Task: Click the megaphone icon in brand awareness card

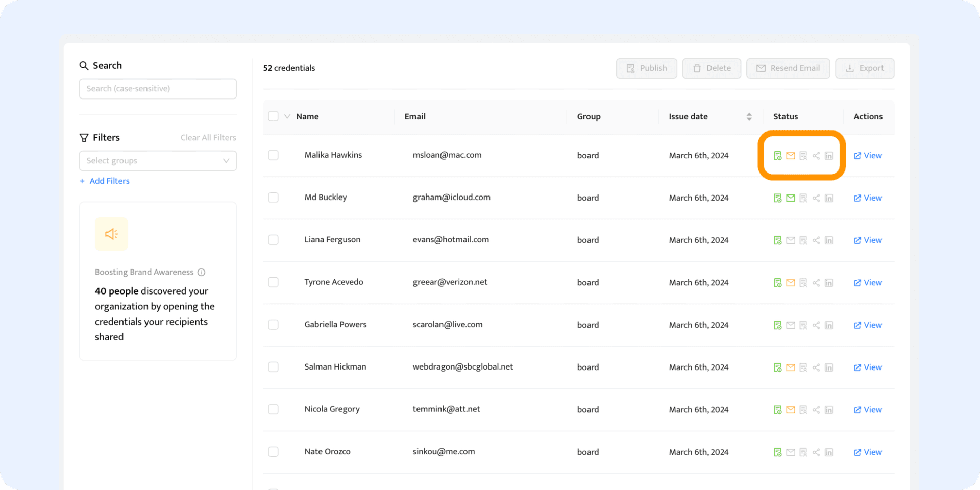Action: click(x=111, y=234)
